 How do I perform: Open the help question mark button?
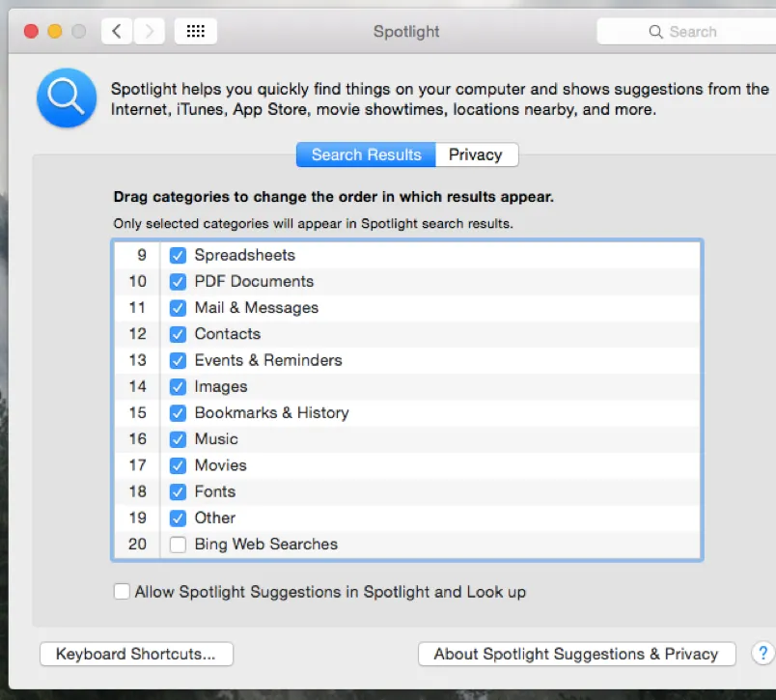click(x=762, y=654)
